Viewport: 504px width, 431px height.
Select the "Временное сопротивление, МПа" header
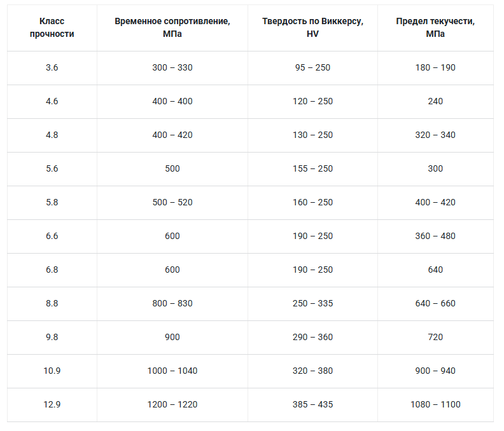click(172, 28)
